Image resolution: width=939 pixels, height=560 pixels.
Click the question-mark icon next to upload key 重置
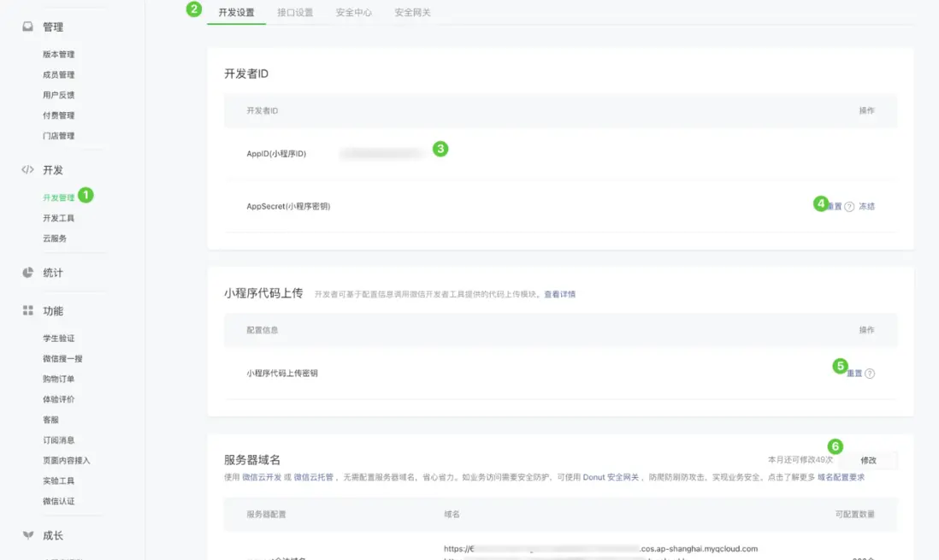pyautogui.click(x=870, y=373)
